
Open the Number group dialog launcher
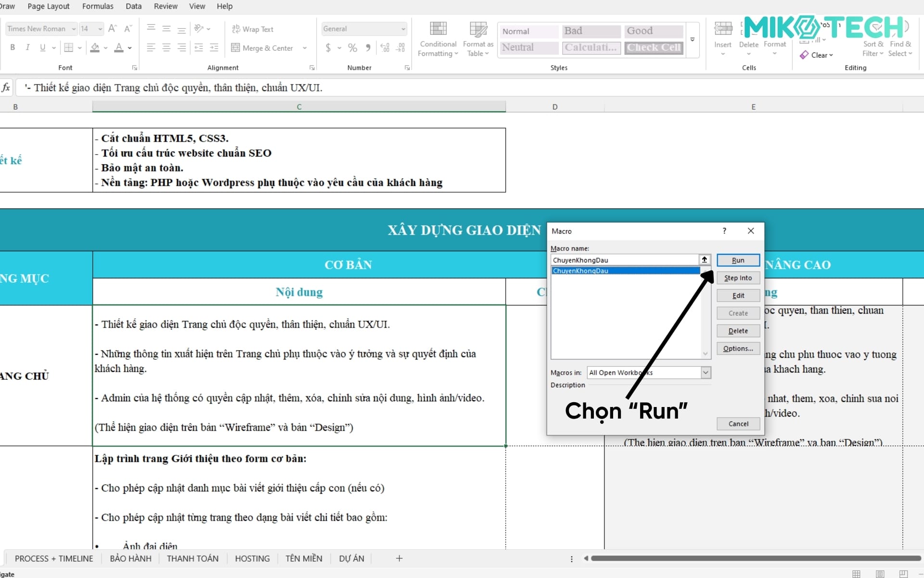coord(407,68)
